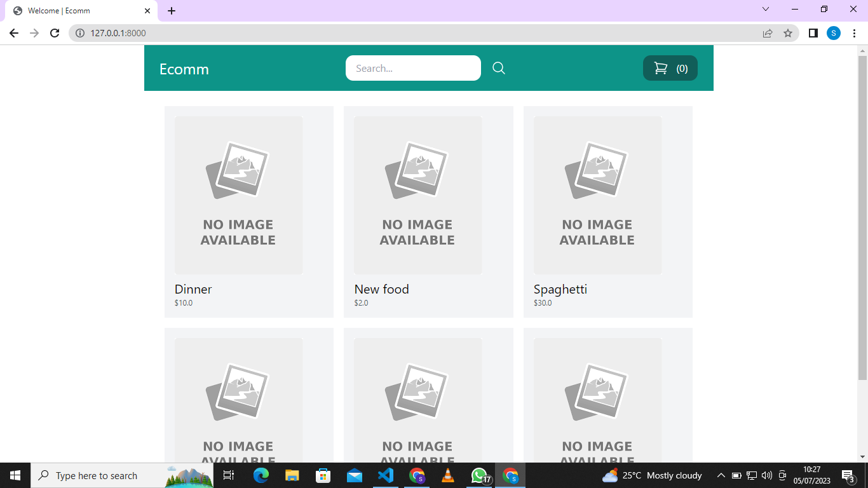Bookmark this page with the star icon
This screenshot has height=488, width=868.
tap(788, 33)
